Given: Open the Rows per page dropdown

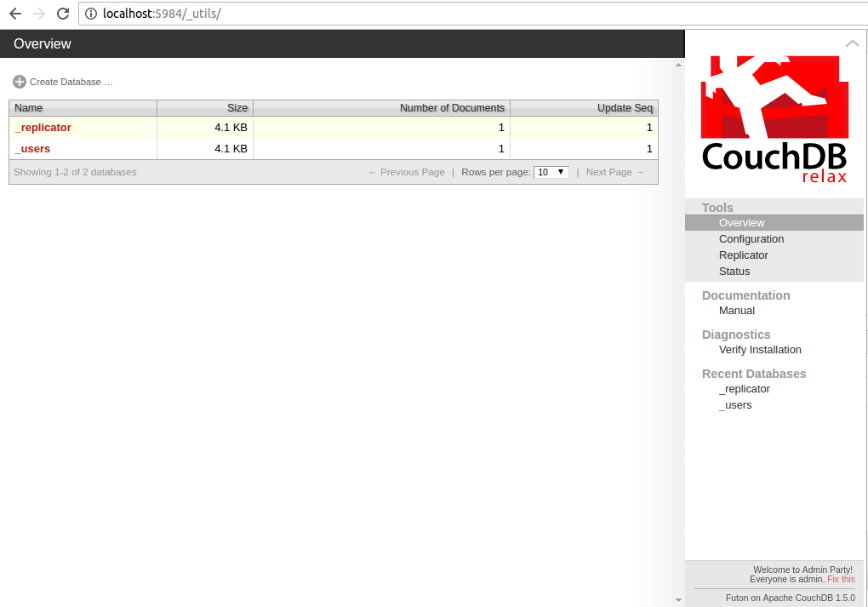Looking at the screenshot, I should [551, 172].
